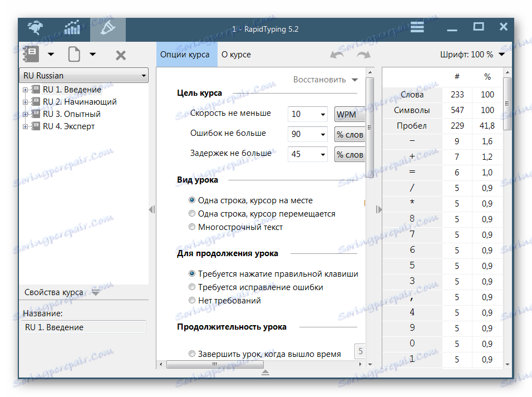Click the 'Символы' row label
The height and width of the screenshot is (397, 532).
point(412,110)
